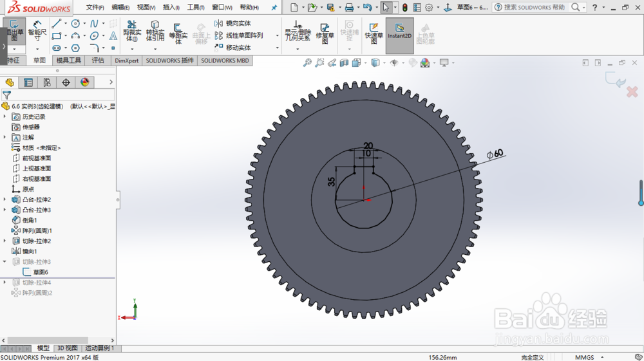Screen dimensions: 644x361
Task: Collapse the 切除-拉伸3 feature node
Action: click(x=5, y=261)
